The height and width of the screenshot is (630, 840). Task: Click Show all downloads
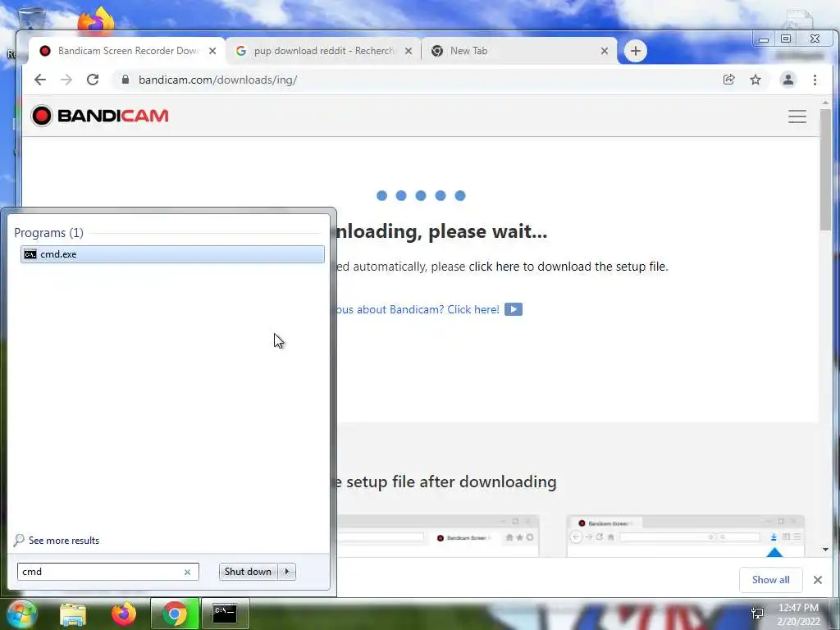tap(770, 580)
